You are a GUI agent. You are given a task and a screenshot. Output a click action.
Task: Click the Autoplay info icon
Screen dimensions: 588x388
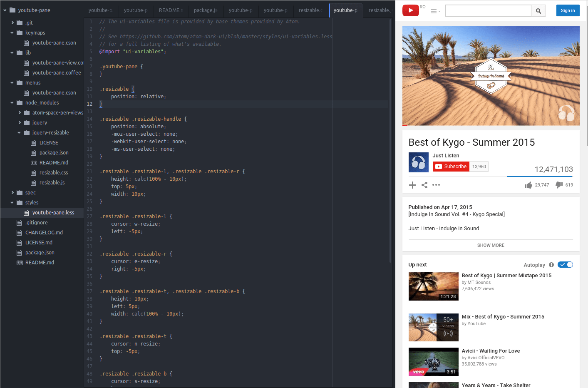[551, 265]
